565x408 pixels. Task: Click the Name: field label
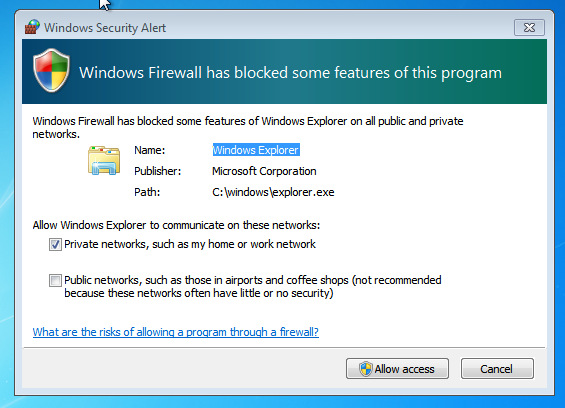tap(150, 150)
